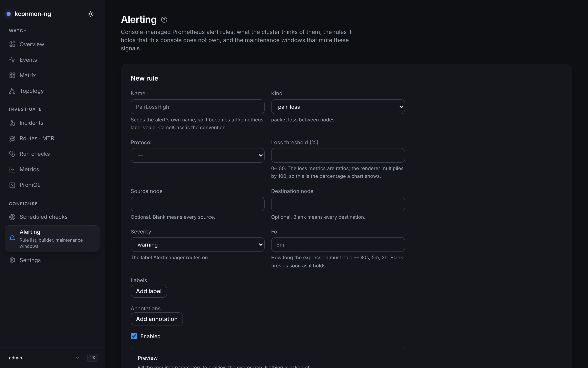Open the Kind dropdown showing pair-loss
This screenshot has width=588, height=368.
point(338,107)
